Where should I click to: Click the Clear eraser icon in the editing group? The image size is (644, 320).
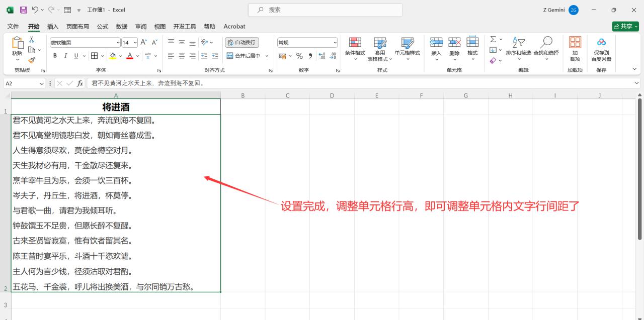(493, 60)
